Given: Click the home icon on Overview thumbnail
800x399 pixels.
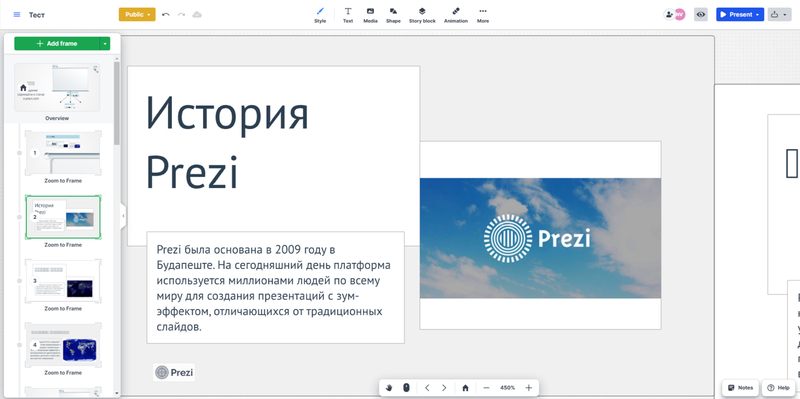Looking at the screenshot, I should (23, 88).
